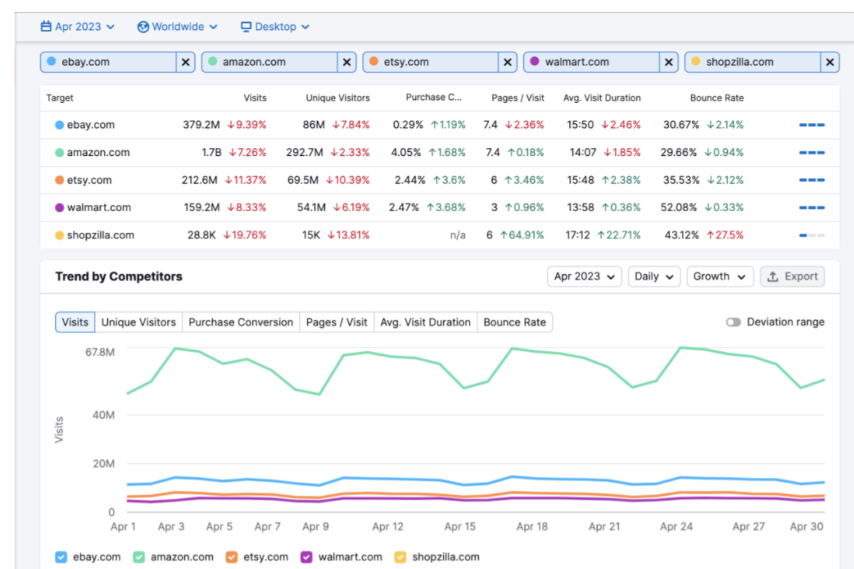This screenshot has width=854, height=569.
Task: Switch to the Purchase Conversion tab
Action: (x=241, y=322)
